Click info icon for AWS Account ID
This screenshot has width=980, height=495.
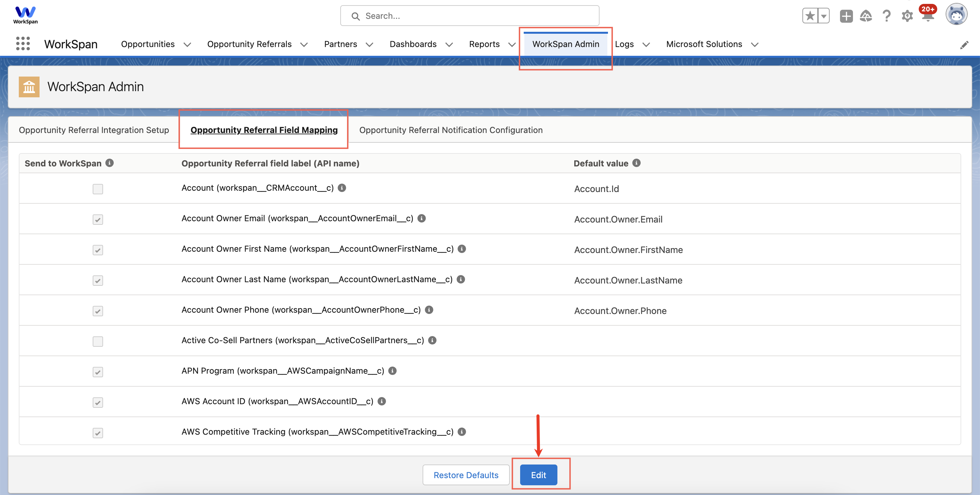click(x=382, y=401)
